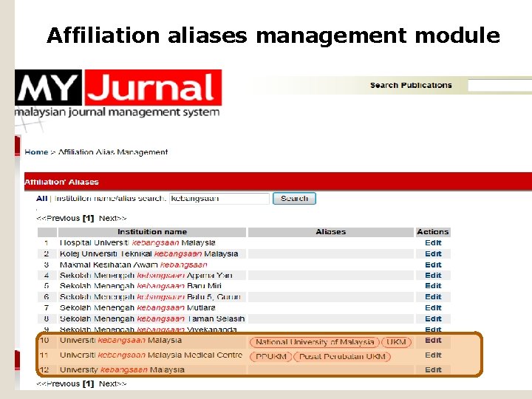Edit University Kebangsaan Malaysia row 12

(x=433, y=370)
